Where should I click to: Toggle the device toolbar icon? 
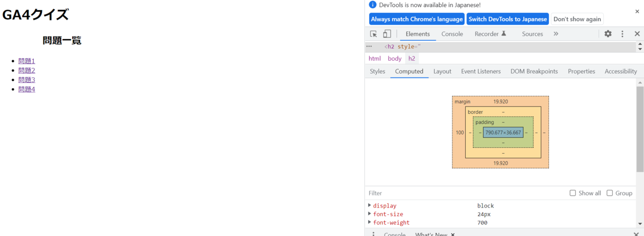387,34
